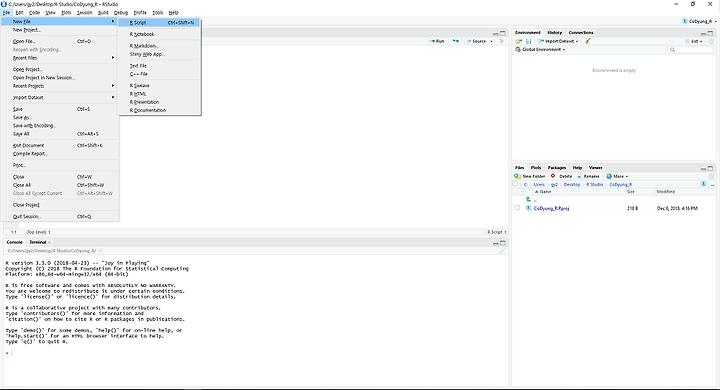
Task: Sort files by the Modified column header
Action: (x=665, y=192)
